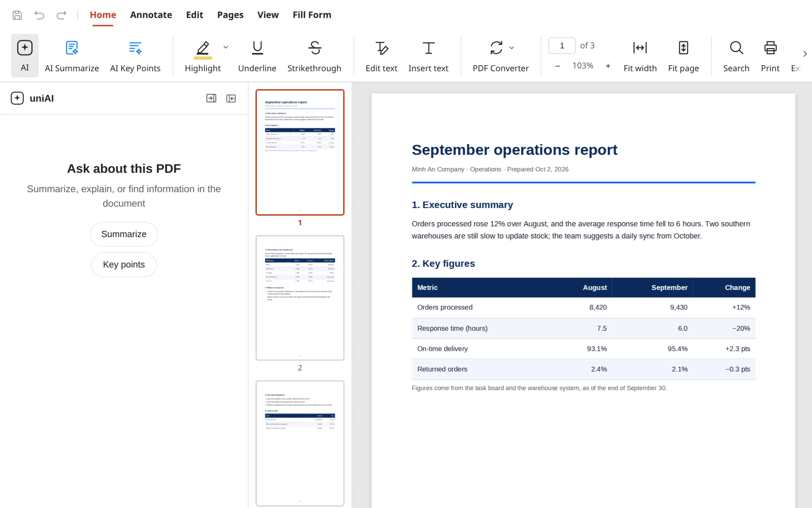Screen dimensions: 812x508
Task: Expand Highlight color dropdown arrow
Action: coord(226,47)
